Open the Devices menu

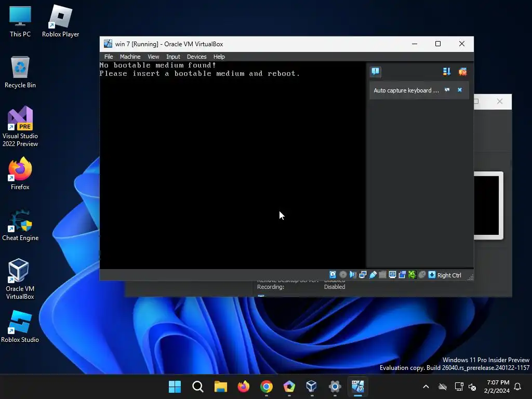pos(196,57)
